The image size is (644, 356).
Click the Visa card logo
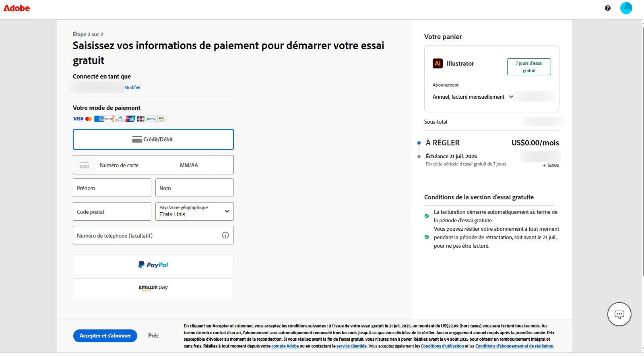coord(78,119)
